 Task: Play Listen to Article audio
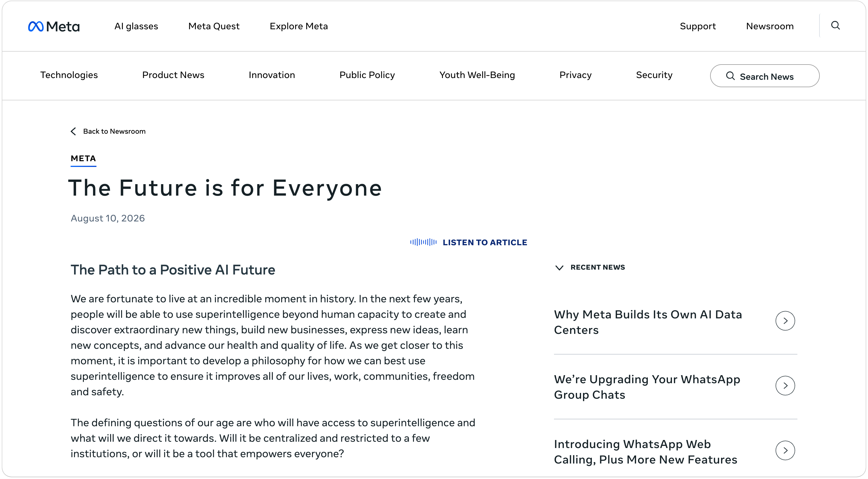[485, 242]
